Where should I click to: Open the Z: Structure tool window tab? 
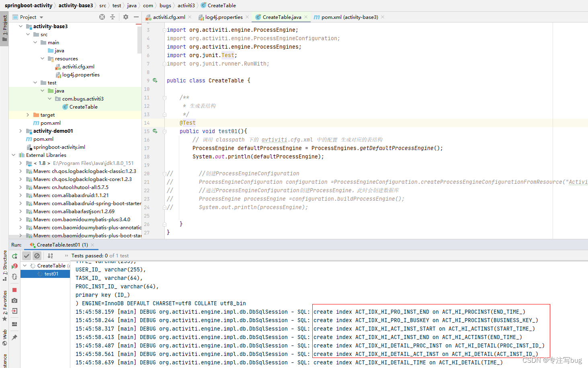(x=4, y=265)
